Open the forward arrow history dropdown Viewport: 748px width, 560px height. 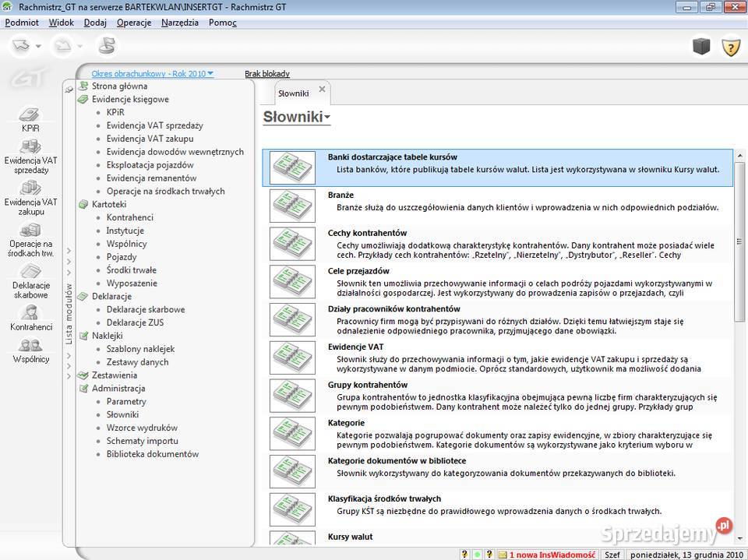pos(80,46)
